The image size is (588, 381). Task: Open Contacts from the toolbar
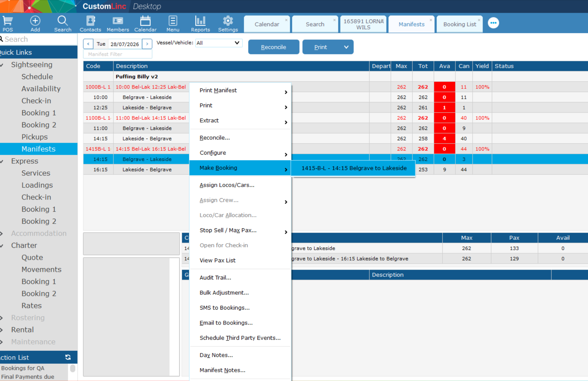[x=90, y=23]
